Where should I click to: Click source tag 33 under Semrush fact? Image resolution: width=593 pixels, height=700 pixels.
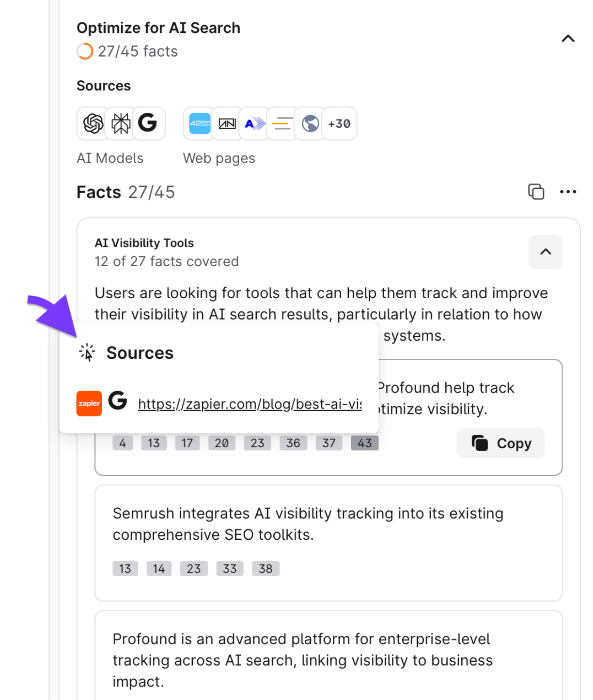[230, 568]
